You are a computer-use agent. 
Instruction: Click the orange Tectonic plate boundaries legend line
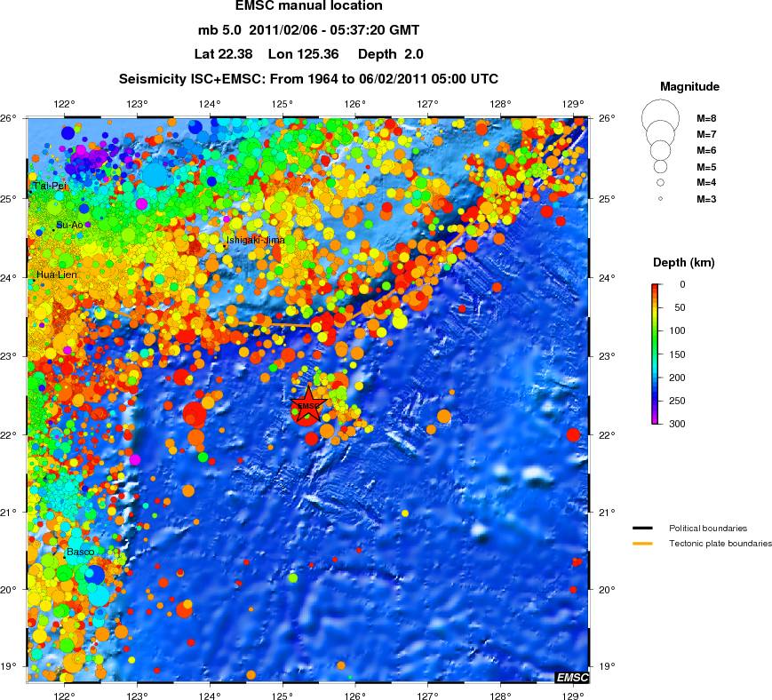(642, 544)
